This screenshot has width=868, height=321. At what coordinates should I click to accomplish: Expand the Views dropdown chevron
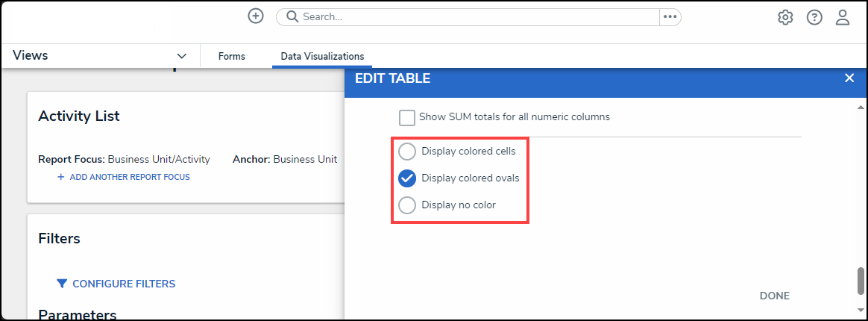181,56
